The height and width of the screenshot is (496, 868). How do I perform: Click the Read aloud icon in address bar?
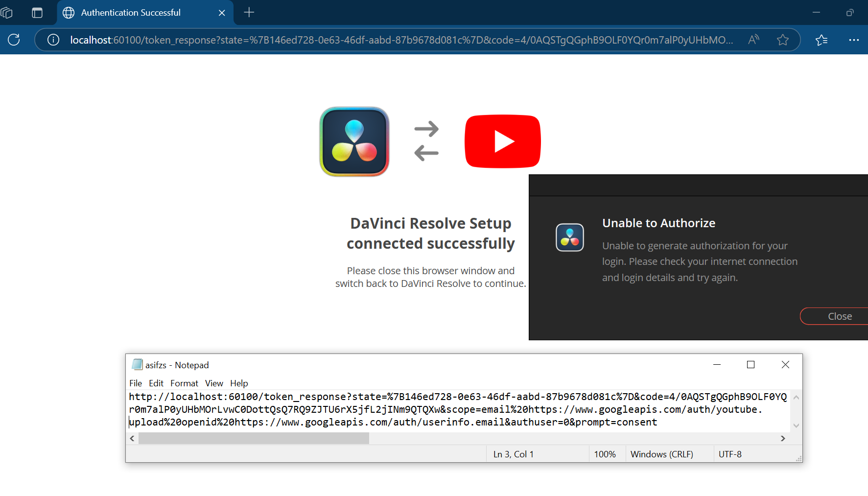754,40
